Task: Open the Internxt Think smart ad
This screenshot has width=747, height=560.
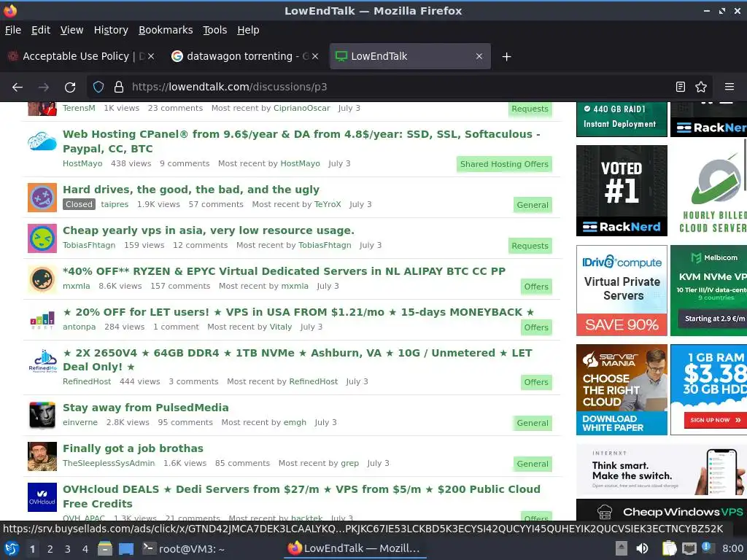Action: (662, 470)
